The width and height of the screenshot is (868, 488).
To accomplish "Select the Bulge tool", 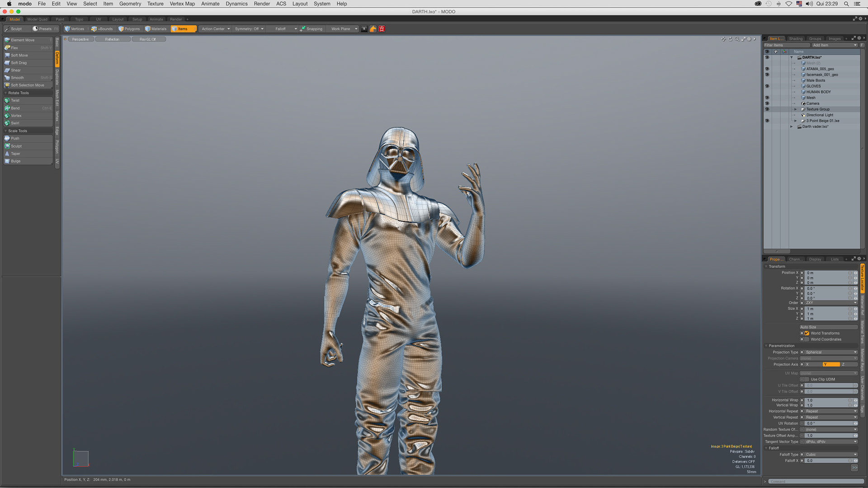I will (28, 161).
